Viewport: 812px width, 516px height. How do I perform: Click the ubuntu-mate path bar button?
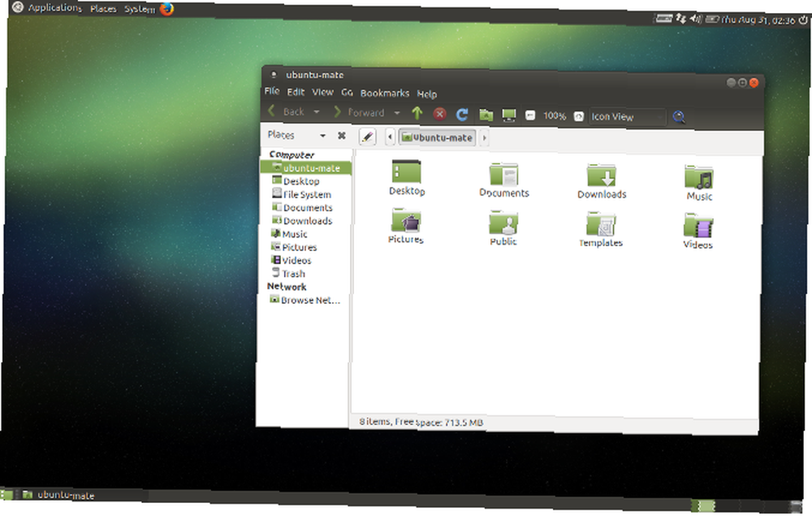tap(438, 137)
